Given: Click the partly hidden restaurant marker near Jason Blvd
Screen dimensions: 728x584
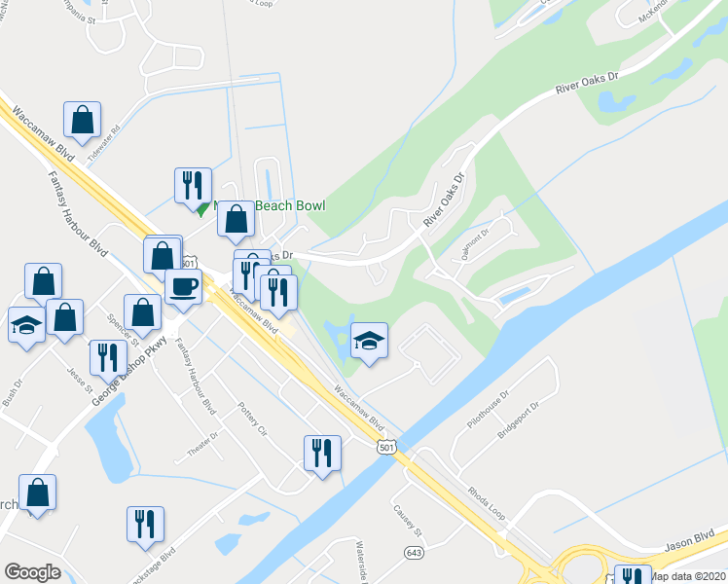Looking at the screenshot, I should [633, 574].
